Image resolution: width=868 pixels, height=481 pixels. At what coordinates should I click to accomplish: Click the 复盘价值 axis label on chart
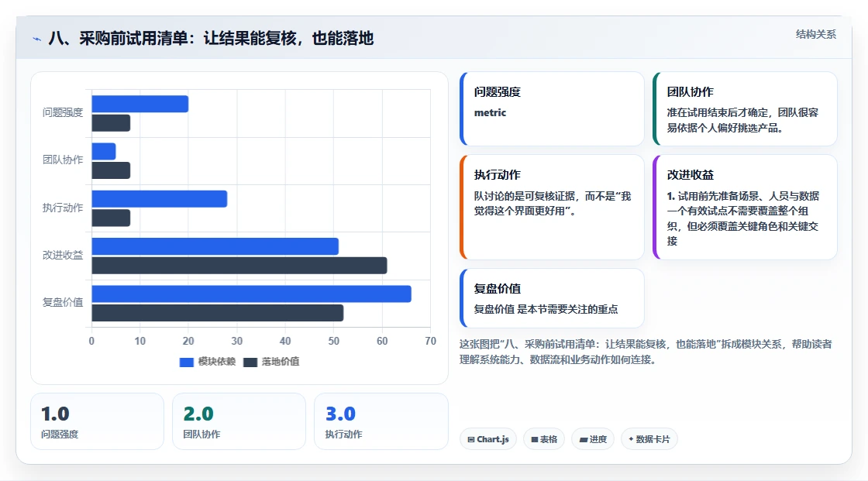point(63,302)
